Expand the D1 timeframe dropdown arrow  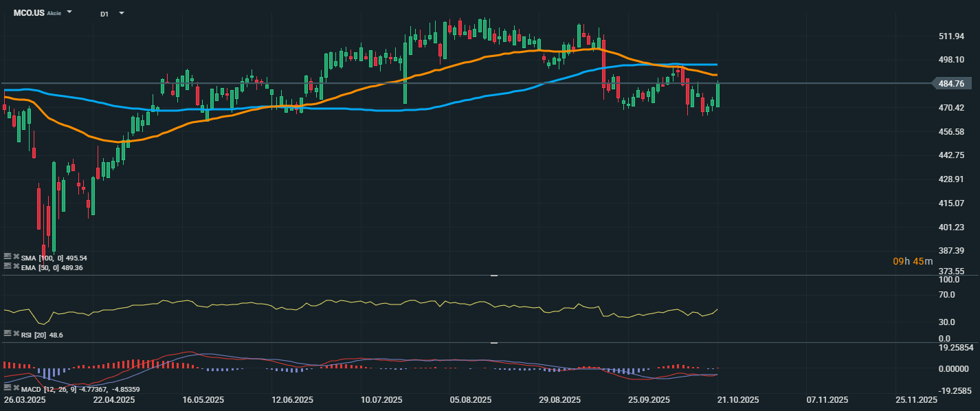[122, 13]
